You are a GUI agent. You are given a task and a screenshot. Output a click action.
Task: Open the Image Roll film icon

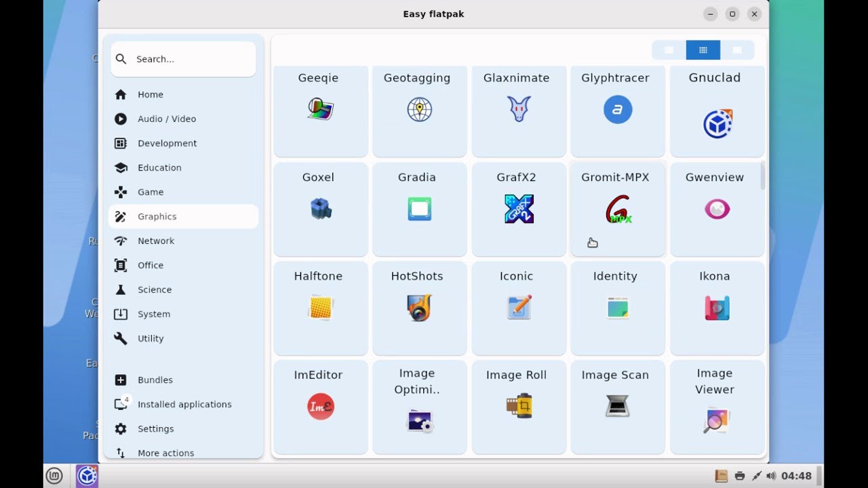[519, 406]
